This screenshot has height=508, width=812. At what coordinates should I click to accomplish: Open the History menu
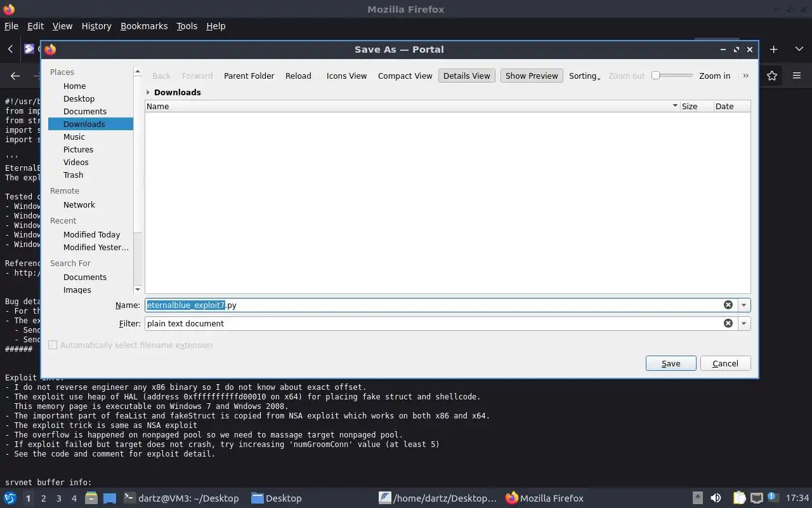[96, 26]
